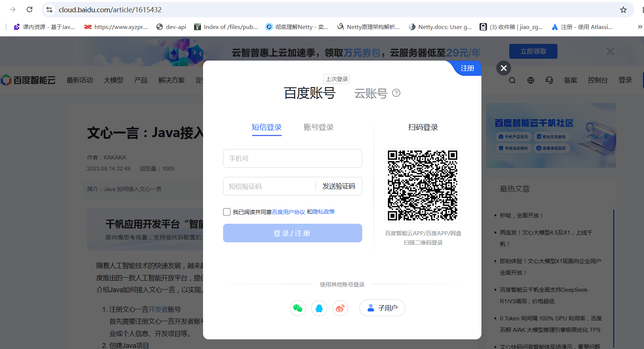Click the 登录/注册 button
Screen dimensions: 644x349
click(292, 233)
